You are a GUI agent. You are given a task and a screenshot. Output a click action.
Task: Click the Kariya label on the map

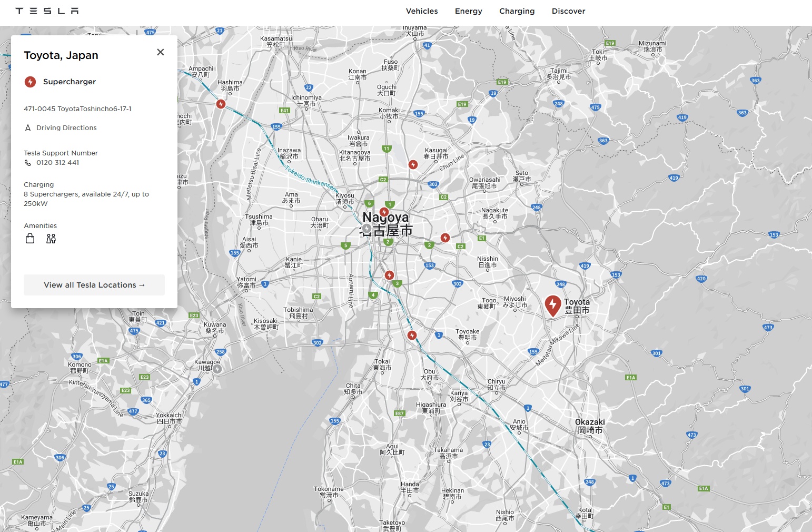coord(459,396)
